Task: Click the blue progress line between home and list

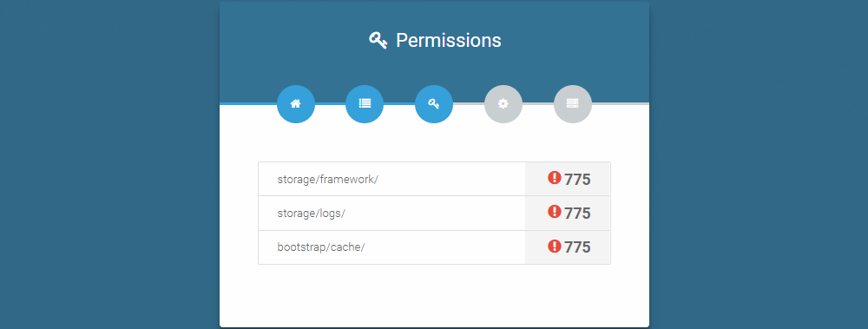Action: tap(331, 103)
